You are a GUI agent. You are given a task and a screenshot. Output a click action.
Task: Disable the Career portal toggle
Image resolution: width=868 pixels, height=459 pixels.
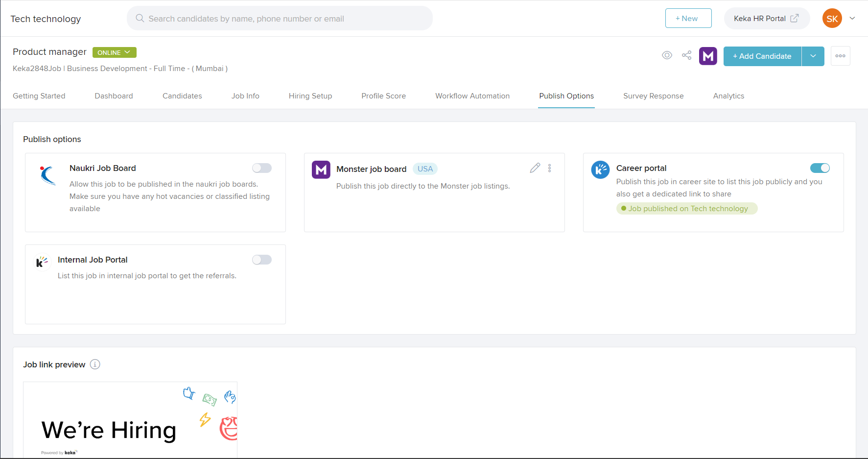[820, 168]
